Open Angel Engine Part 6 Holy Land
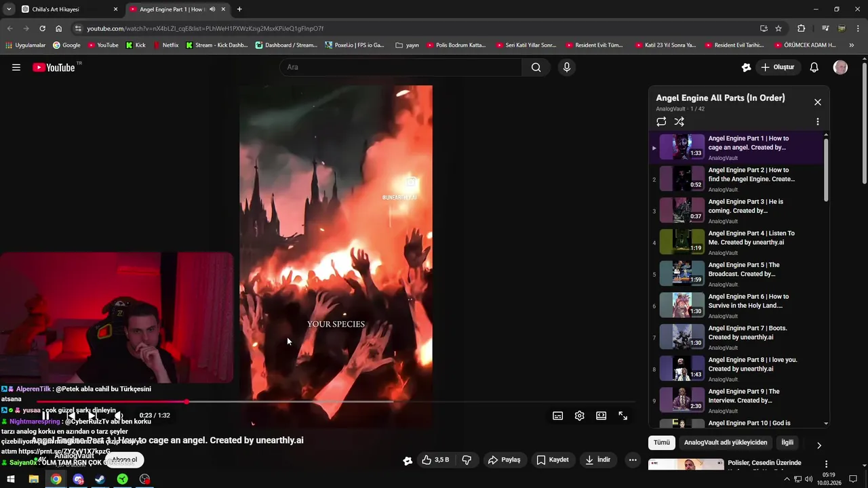Image resolution: width=868 pixels, height=488 pixels. pyautogui.click(x=738, y=306)
